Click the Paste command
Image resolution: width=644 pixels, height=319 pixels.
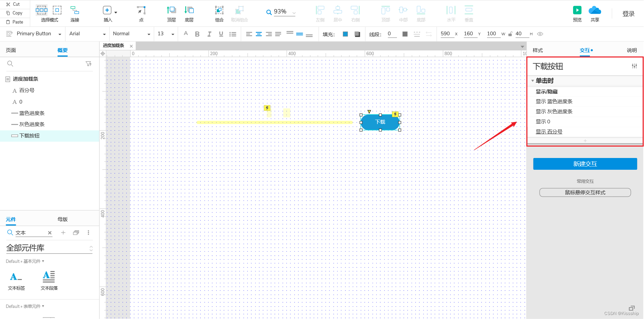coord(14,22)
